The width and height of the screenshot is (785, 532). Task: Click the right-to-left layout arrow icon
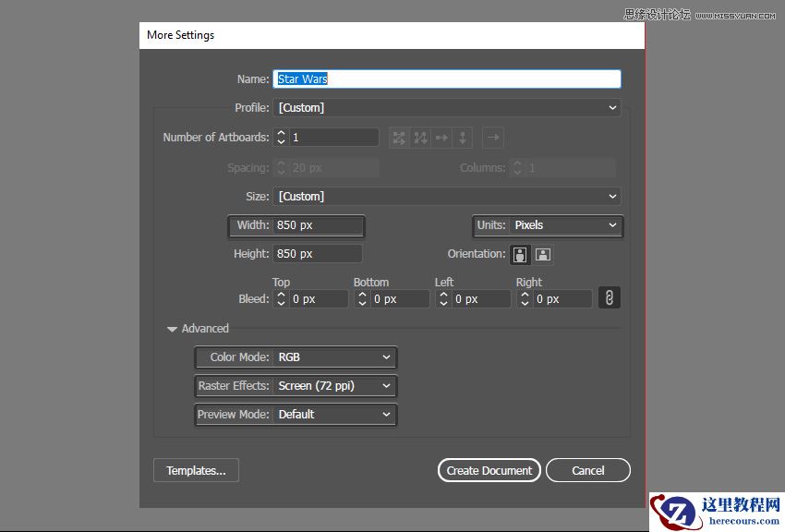493,138
